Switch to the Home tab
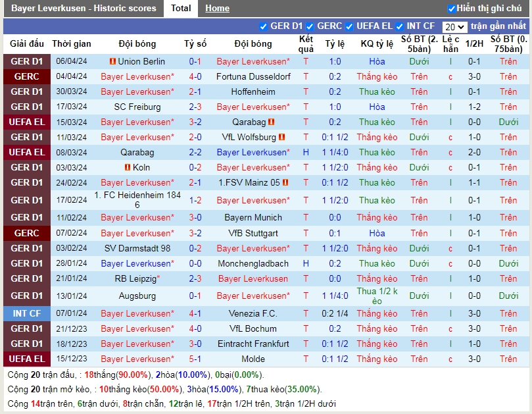 (217, 9)
